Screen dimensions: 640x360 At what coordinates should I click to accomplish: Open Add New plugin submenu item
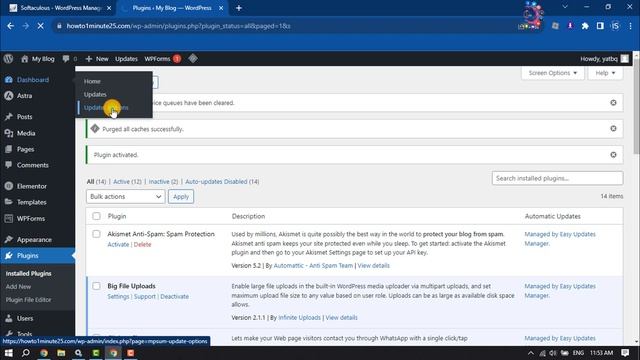pyautogui.click(x=18, y=287)
